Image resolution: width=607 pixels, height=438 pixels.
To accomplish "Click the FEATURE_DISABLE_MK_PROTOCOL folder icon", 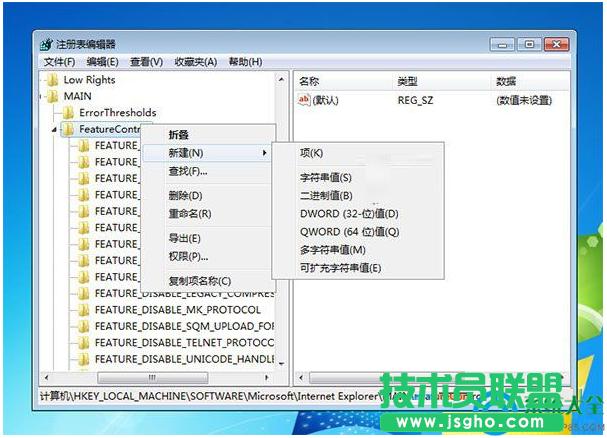I will 84,310.
